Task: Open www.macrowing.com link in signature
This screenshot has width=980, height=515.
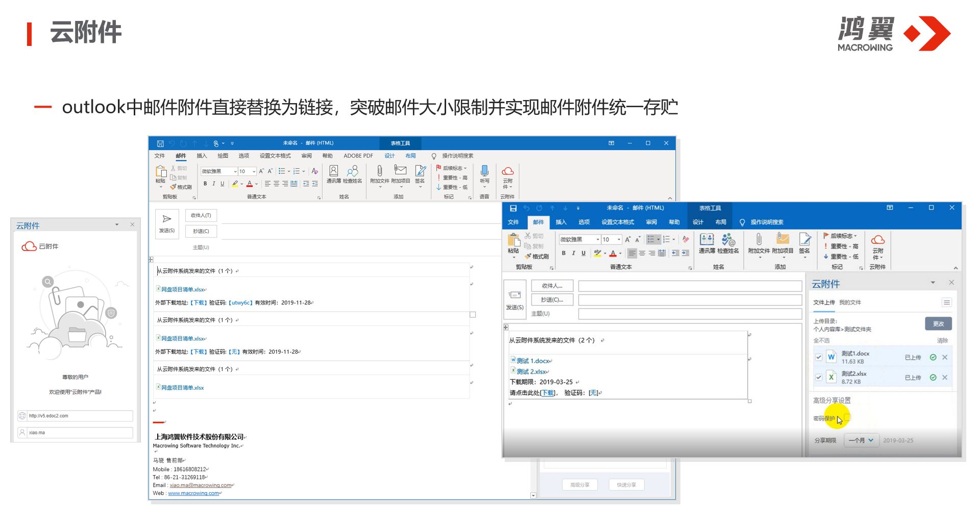Action: 193,493
